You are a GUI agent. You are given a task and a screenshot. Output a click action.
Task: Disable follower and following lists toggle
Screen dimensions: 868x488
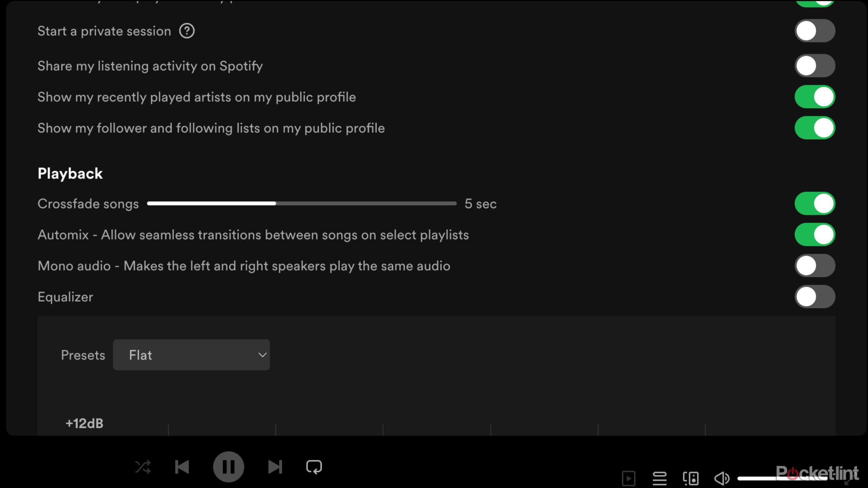pyautogui.click(x=815, y=128)
